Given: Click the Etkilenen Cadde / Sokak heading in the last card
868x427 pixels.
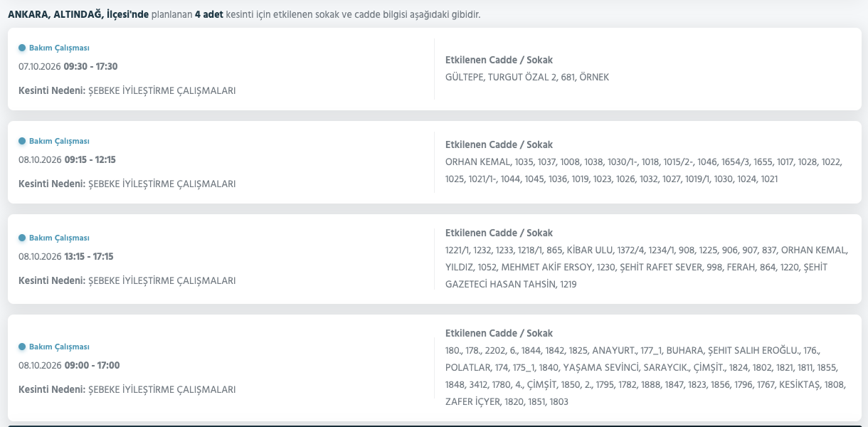Looking at the screenshot, I should [499, 333].
